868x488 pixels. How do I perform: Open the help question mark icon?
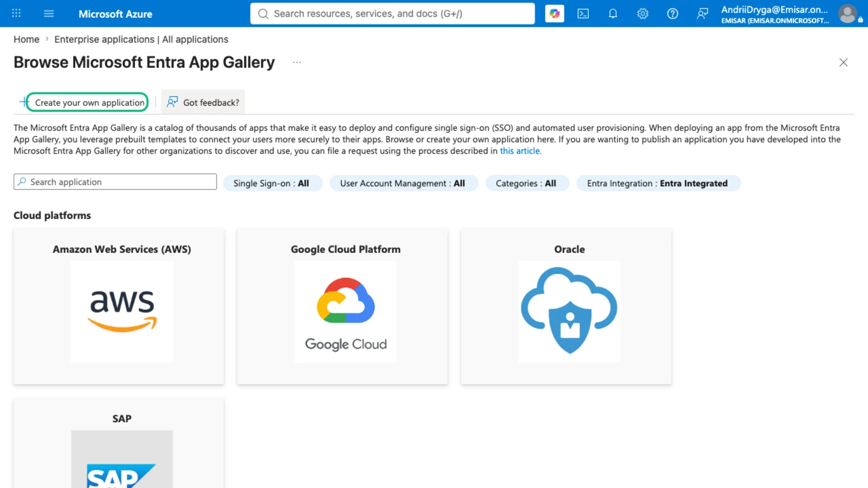[673, 14]
